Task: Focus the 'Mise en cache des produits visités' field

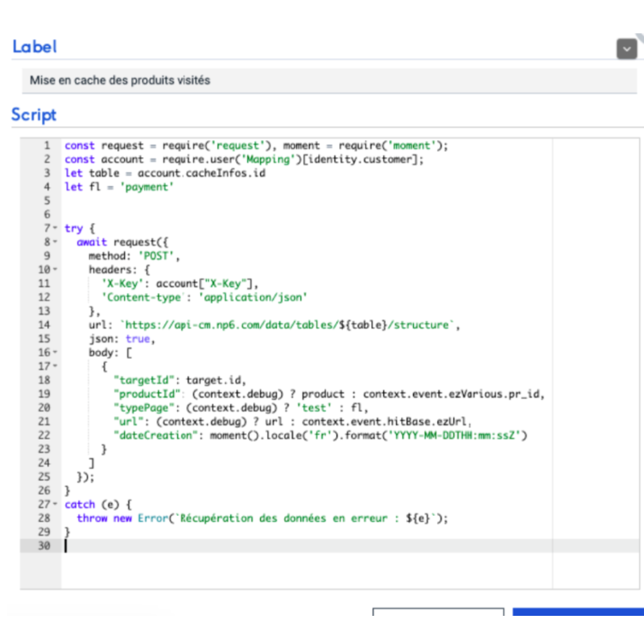Action: (322, 80)
